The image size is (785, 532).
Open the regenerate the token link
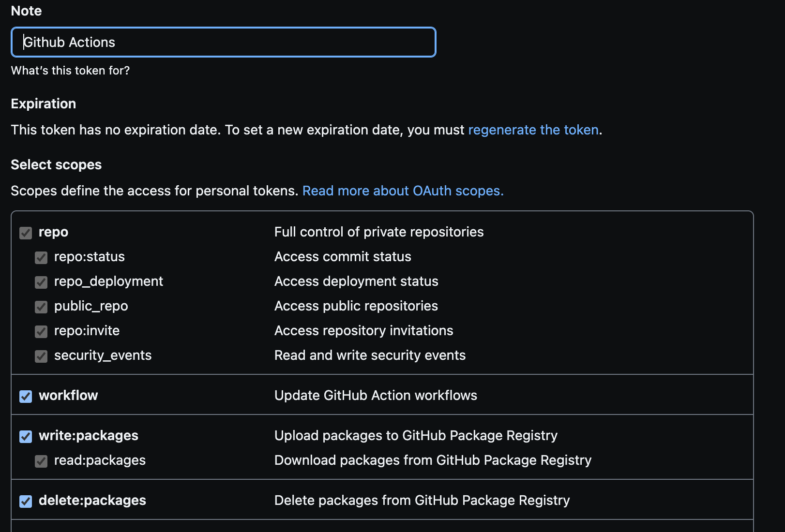[533, 130]
